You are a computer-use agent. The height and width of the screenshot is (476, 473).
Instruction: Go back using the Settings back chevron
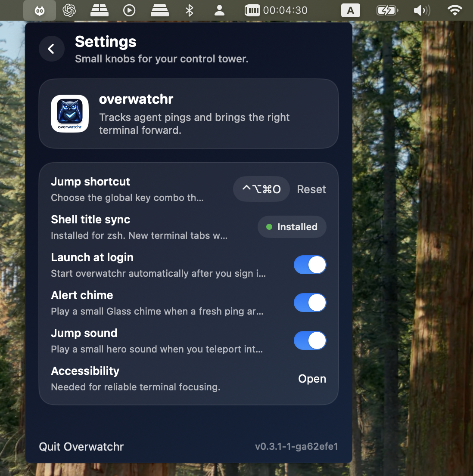pos(51,49)
